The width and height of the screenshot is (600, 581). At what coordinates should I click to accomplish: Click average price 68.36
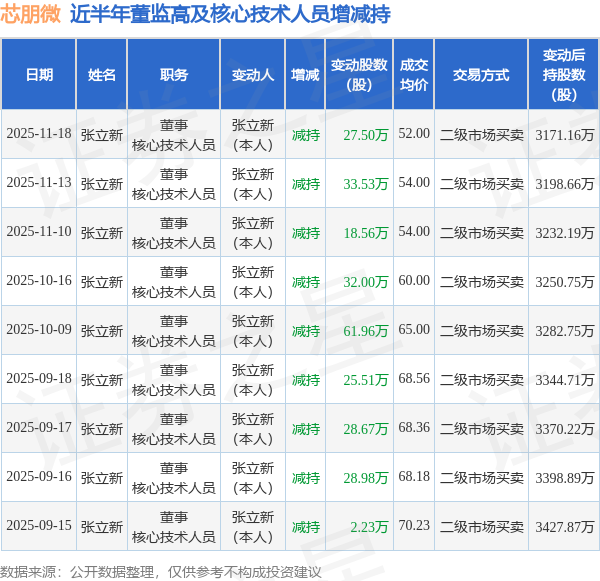tap(414, 428)
